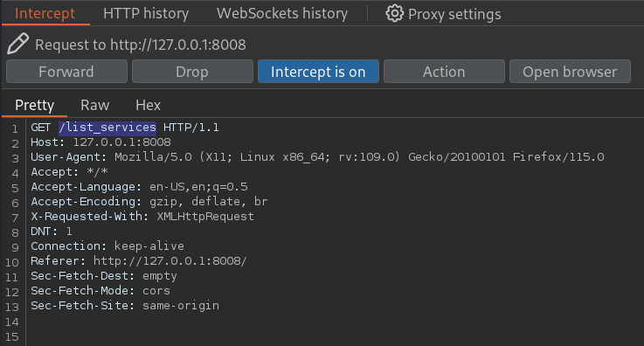This screenshot has height=346, width=644.
Task: Click the X-Requested-With header line
Action: tap(142, 217)
